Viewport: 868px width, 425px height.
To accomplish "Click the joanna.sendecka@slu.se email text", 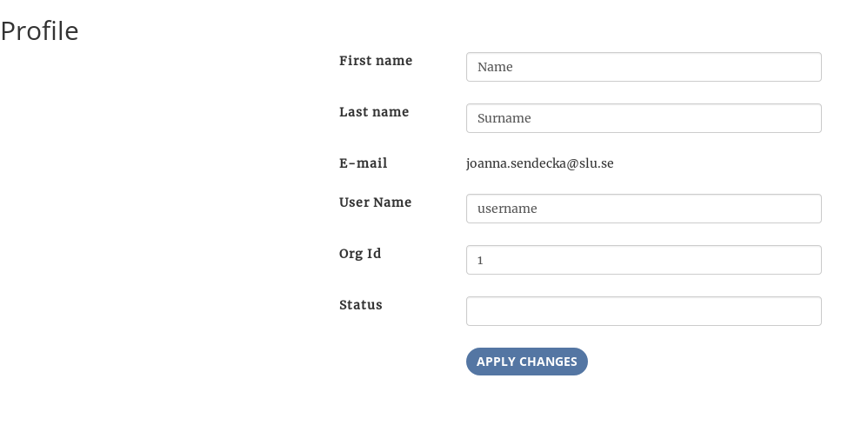I will [539, 163].
